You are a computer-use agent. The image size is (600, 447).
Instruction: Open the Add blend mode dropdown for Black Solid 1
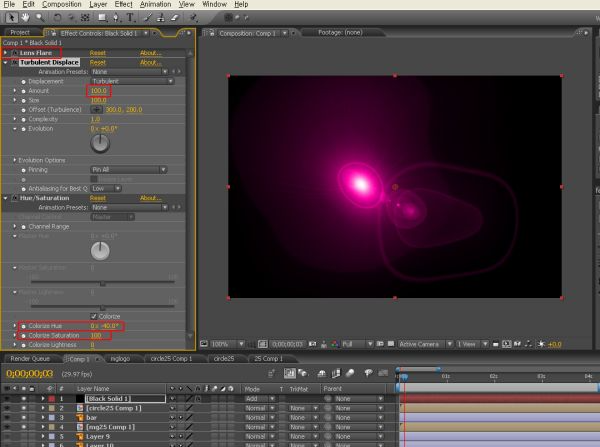(260, 399)
